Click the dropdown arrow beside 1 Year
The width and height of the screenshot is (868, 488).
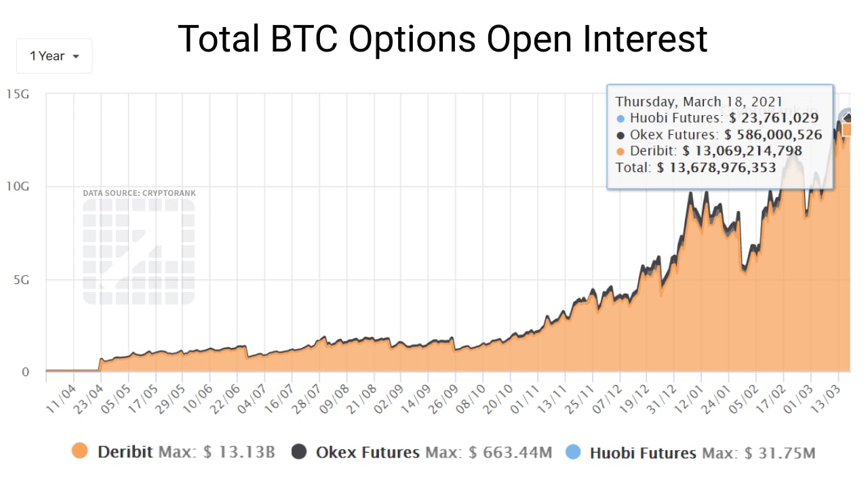pos(76,57)
